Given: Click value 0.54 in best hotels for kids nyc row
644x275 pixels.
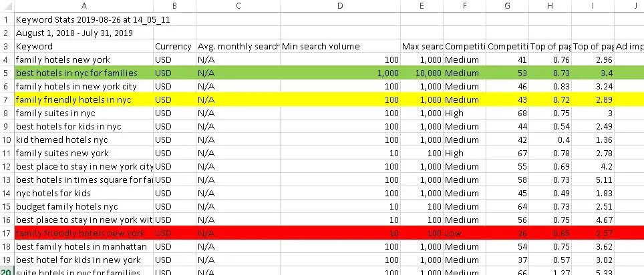Looking at the screenshot, I should [550, 126].
